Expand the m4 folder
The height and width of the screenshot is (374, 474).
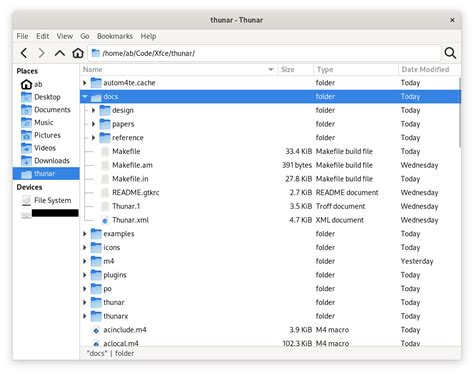[85, 261]
